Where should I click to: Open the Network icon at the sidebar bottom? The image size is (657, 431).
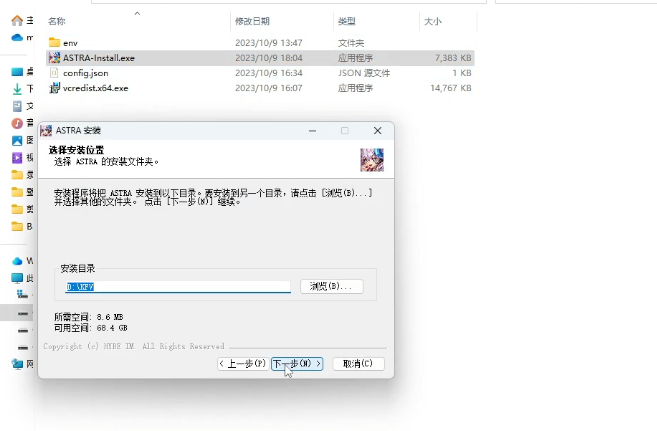click(17, 364)
